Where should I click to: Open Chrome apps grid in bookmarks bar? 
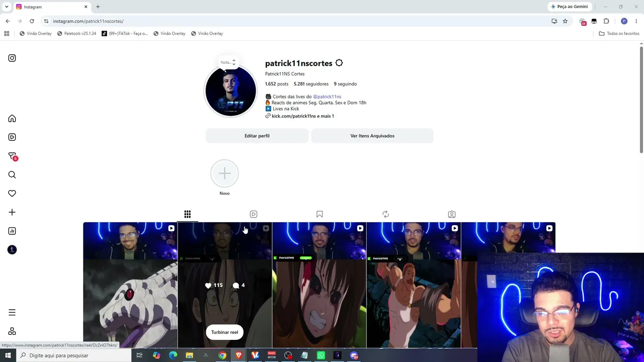[7, 34]
